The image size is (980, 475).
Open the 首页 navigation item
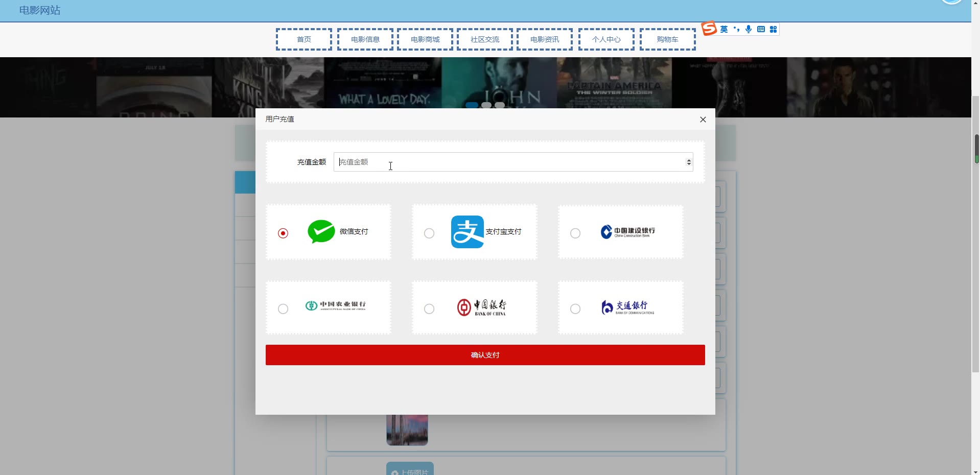pyautogui.click(x=304, y=39)
